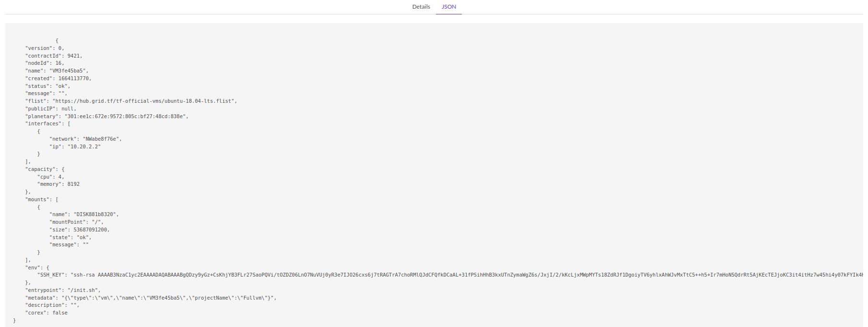
Task: Click the interface ip "10.20.2.2"
Action: pos(84,147)
